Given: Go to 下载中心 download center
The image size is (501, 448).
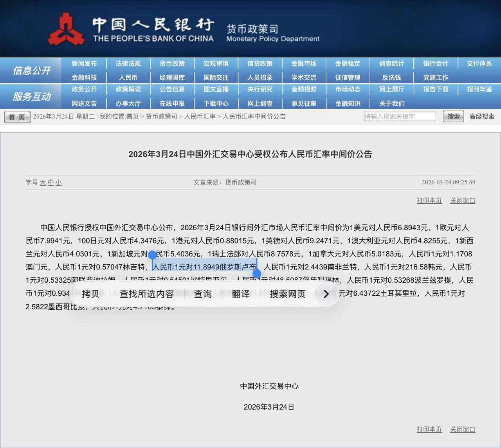Looking at the screenshot, I should click(216, 103).
